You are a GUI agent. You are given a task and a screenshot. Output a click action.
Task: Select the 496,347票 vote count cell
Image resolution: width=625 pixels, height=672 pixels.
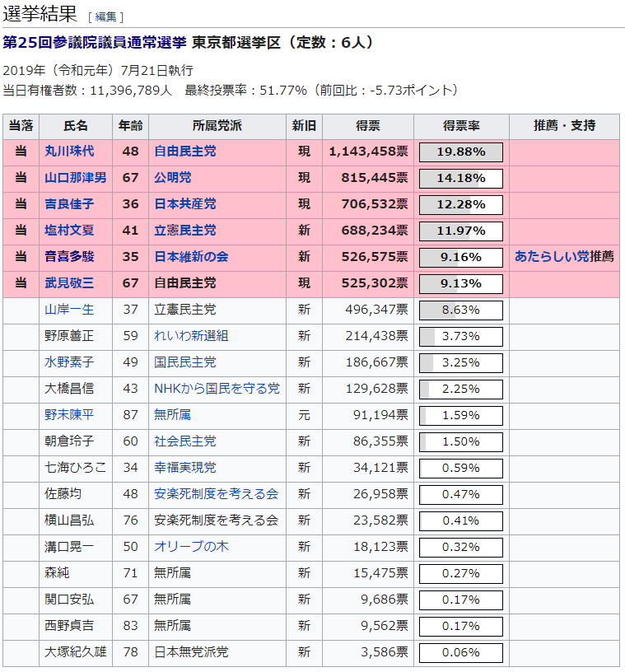pyautogui.click(x=368, y=310)
